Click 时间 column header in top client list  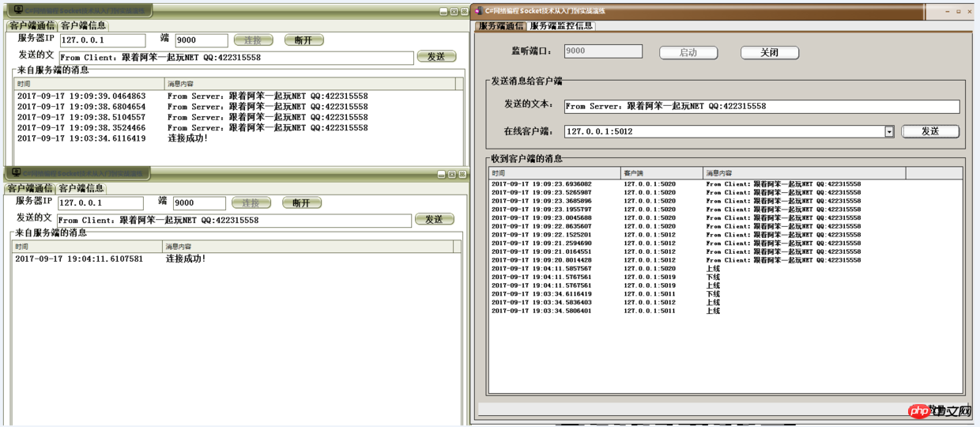tap(89, 84)
